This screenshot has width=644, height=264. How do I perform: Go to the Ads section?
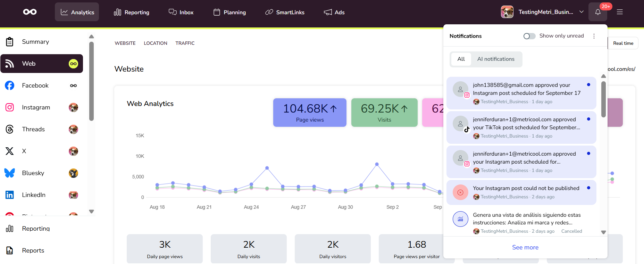click(x=334, y=12)
